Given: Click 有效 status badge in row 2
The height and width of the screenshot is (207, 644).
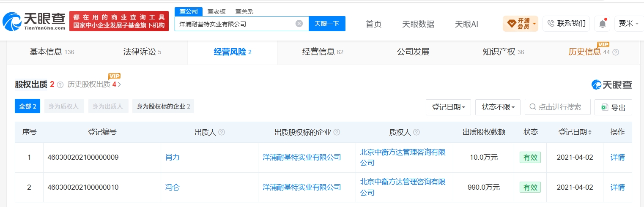Looking at the screenshot, I should [530, 187].
